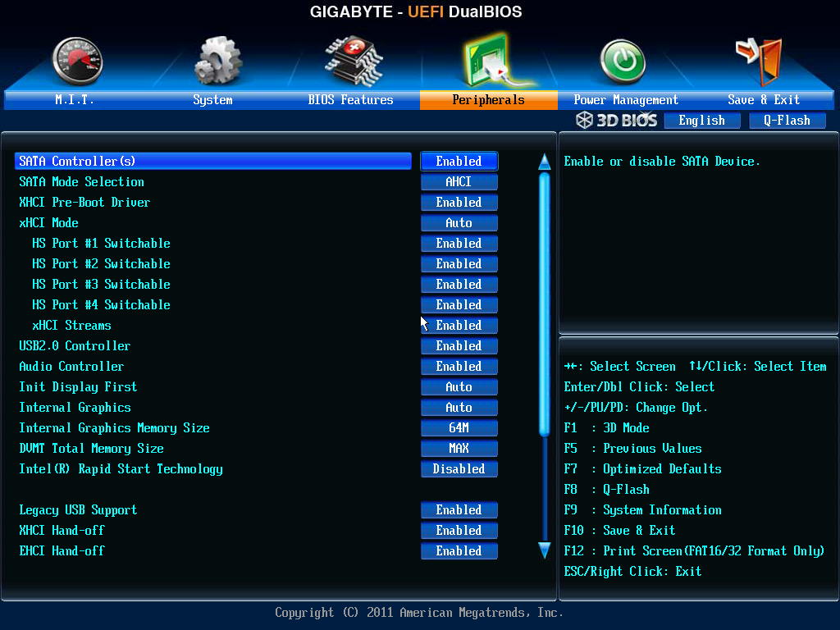
Task: Open Intel Rapid Start Technology Disabled option
Action: 459,469
